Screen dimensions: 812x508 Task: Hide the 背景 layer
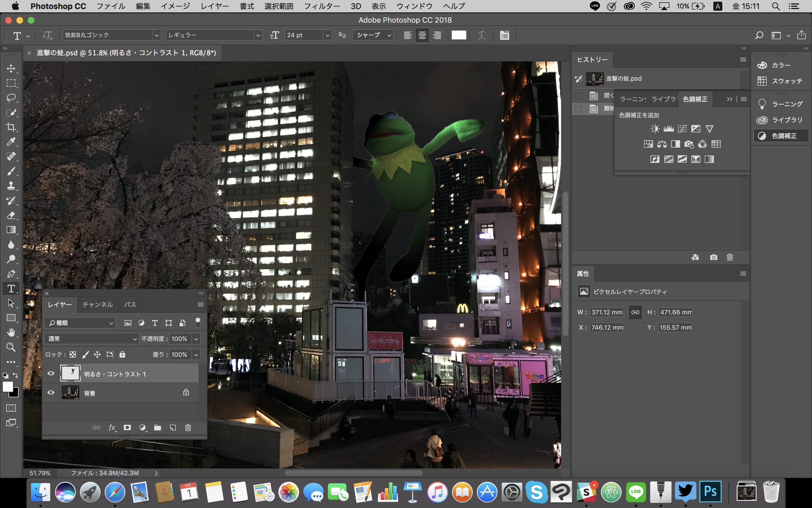pos(51,392)
